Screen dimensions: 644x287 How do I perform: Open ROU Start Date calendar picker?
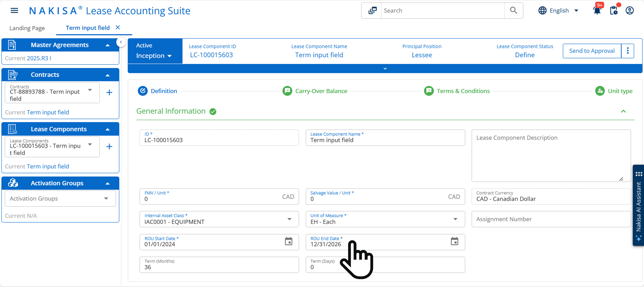[288, 242]
